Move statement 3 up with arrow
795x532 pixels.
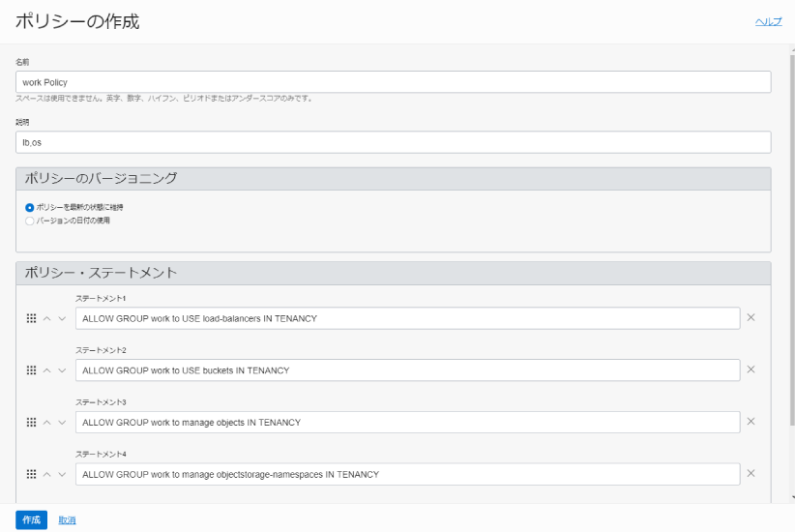click(47, 423)
